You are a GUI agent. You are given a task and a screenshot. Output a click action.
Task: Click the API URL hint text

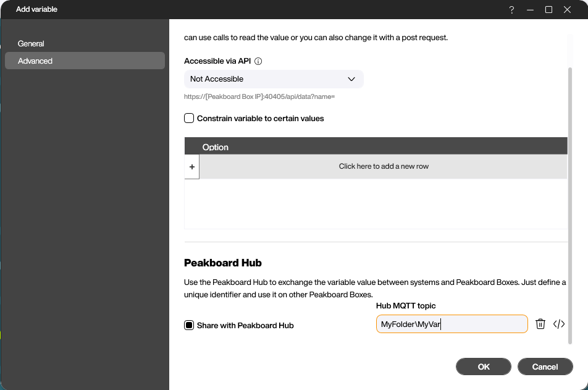pyautogui.click(x=259, y=96)
